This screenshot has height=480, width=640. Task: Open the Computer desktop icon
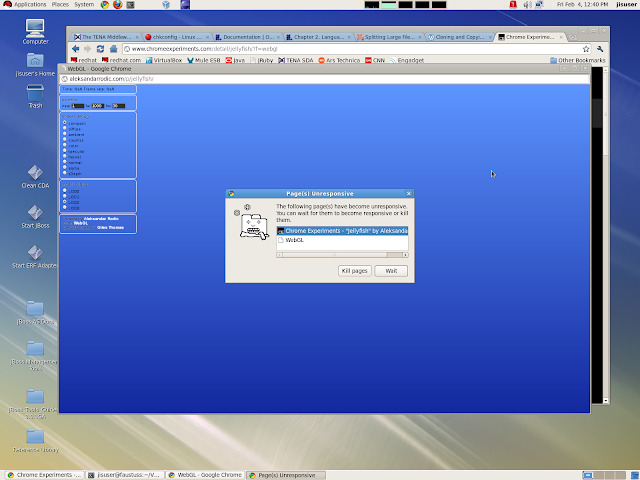click(x=35, y=32)
